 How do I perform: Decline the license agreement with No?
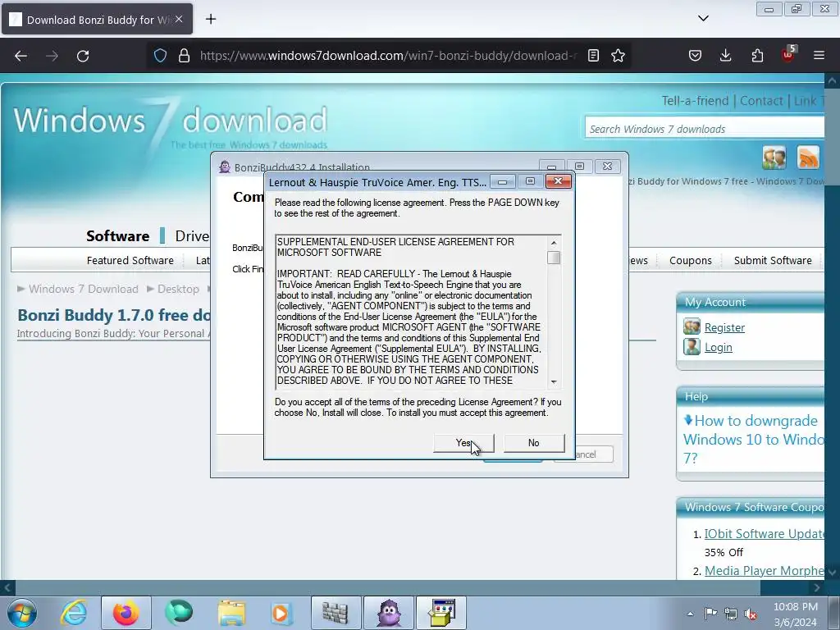pos(533,443)
